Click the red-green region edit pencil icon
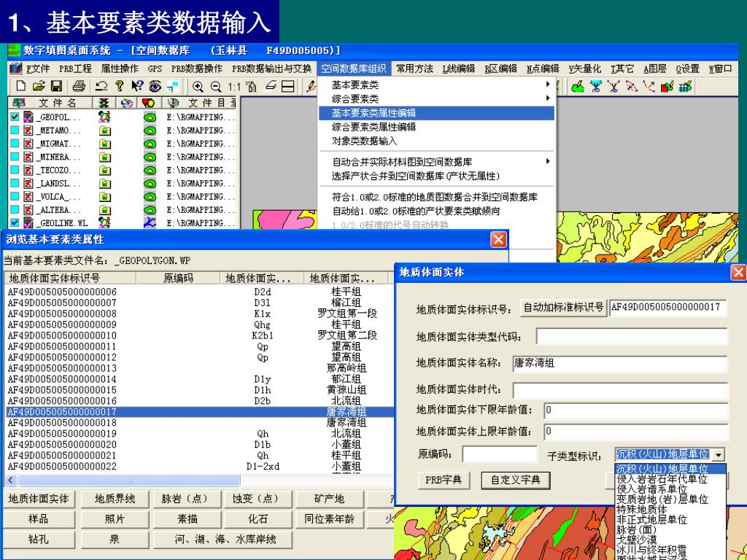747x560 pixels. click(x=667, y=86)
